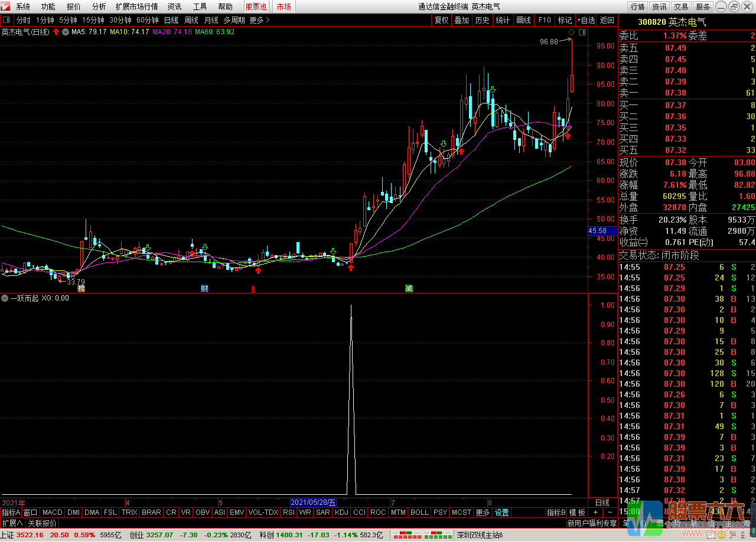756x542 pixels.
Task: Expand the 更多 periods list
Action: (x=259, y=20)
